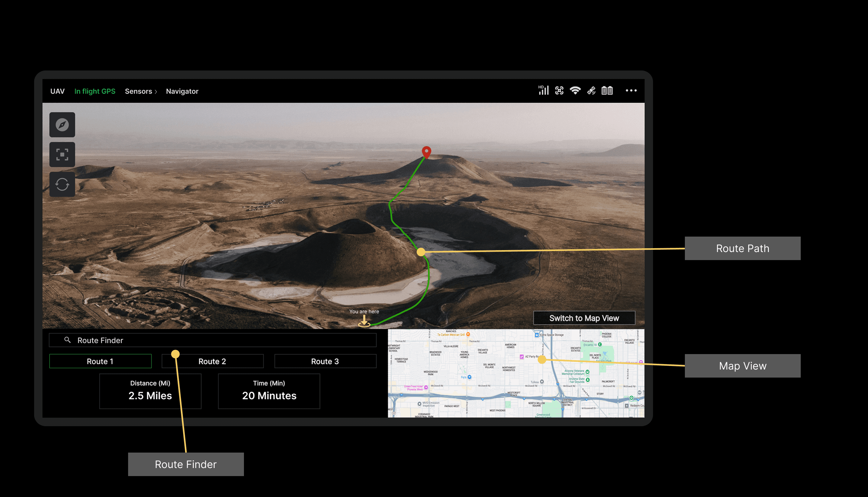
Task: Open the mini map thumbnail
Action: pyautogui.click(x=516, y=373)
